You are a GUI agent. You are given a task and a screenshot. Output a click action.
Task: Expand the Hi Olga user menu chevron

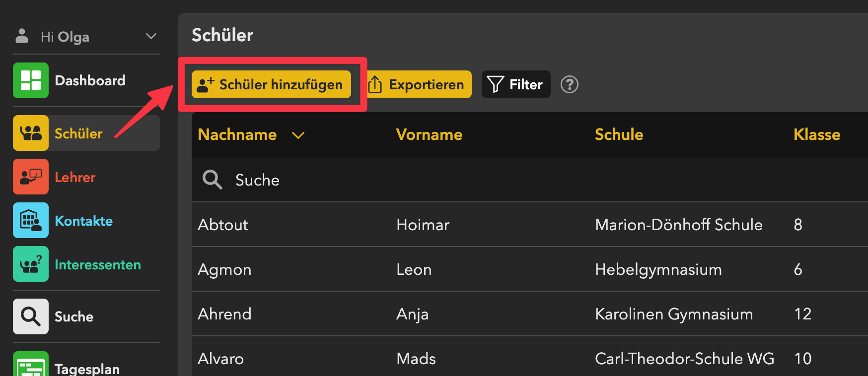pyautogui.click(x=151, y=36)
